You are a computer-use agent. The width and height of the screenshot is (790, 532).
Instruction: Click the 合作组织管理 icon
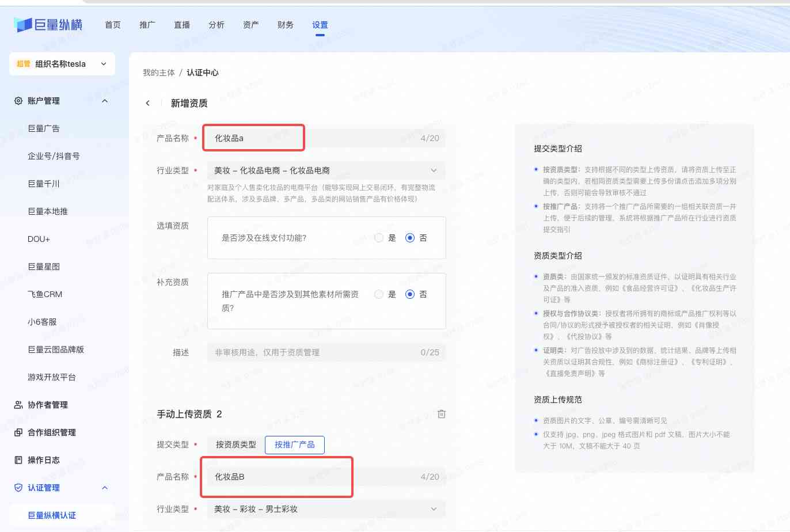pos(18,432)
